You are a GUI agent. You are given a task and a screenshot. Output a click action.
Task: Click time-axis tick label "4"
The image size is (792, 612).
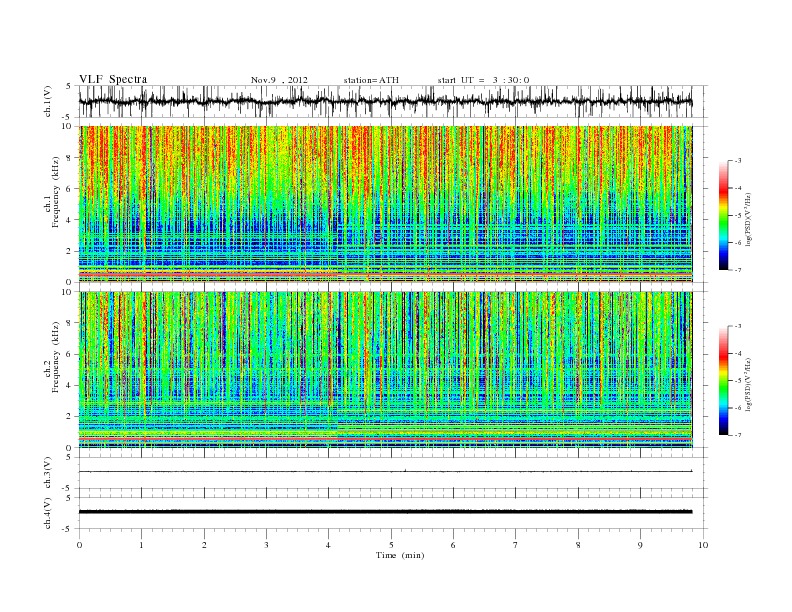tap(329, 545)
